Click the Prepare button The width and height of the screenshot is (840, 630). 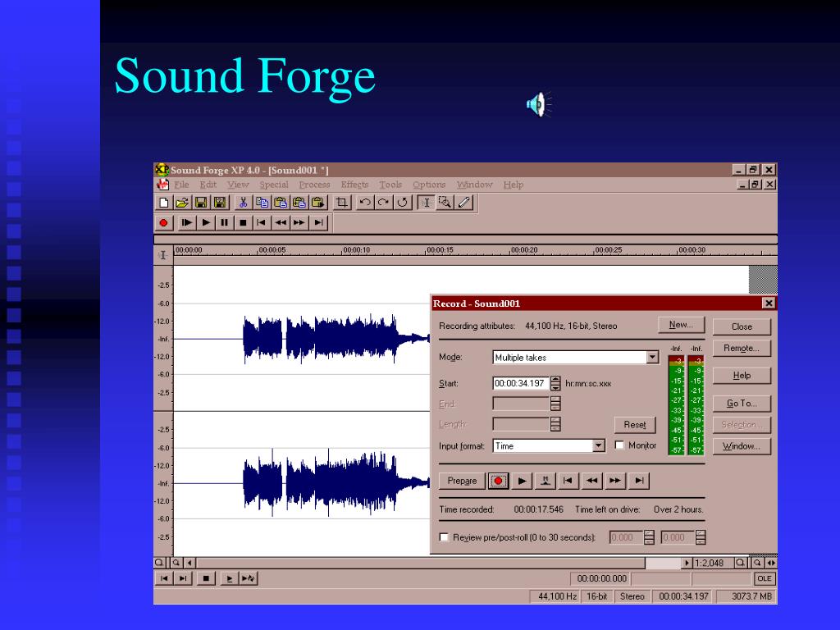[462, 481]
